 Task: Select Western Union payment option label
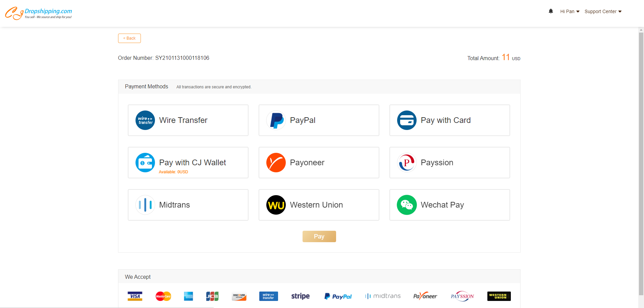[316, 205]
